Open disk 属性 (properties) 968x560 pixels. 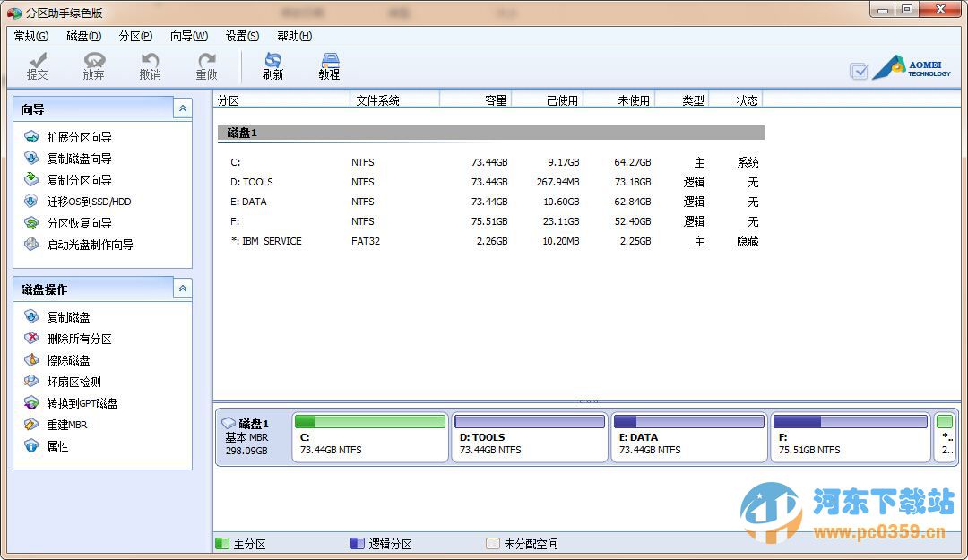(57, 446)
